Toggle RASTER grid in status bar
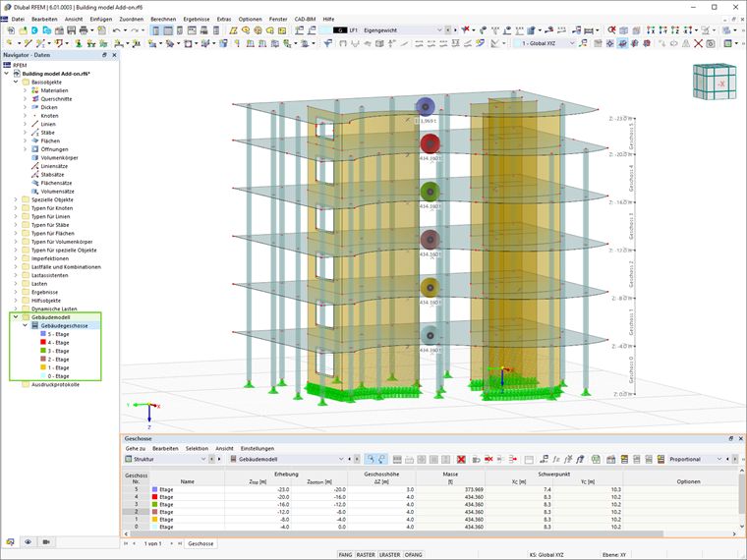The width and height of the screenshot is (747, 560). tap(367, 554)
